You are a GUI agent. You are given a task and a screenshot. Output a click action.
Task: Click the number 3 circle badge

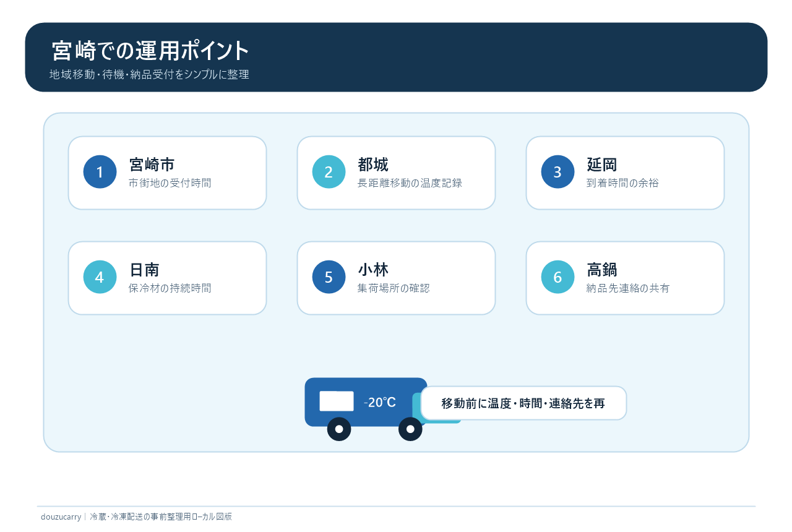click(x=557, y=172)
